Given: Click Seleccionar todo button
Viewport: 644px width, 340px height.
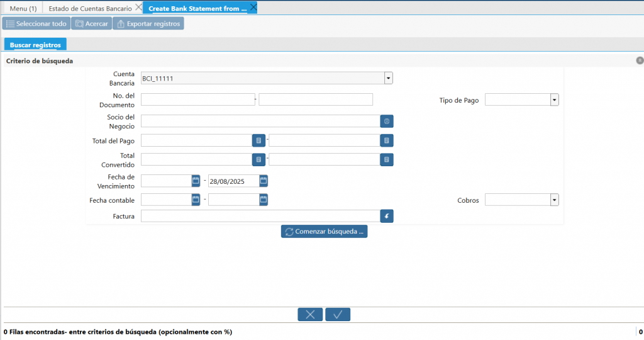Looking at the screenshot, I should 36,24.
